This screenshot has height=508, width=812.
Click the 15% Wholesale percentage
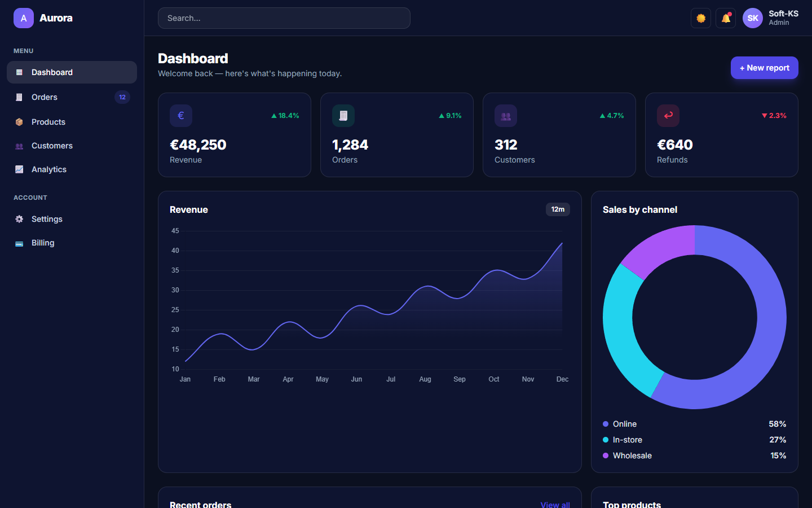pos(778,456)
